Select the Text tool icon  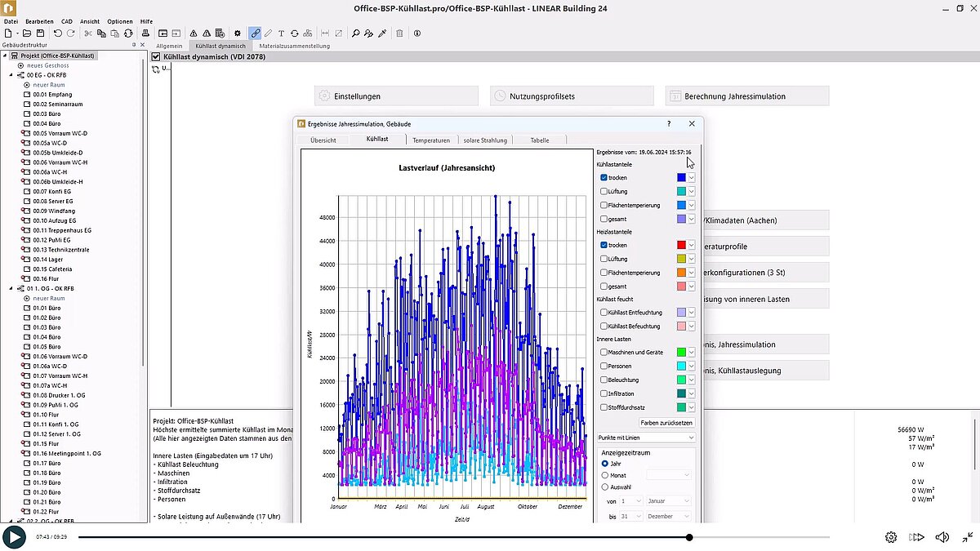pos(281,33)
